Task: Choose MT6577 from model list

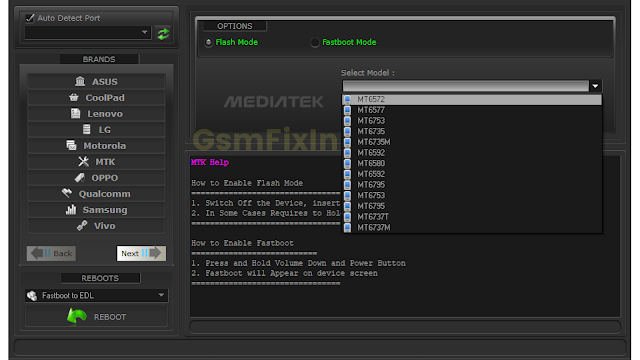Action: tap(472, 110)
